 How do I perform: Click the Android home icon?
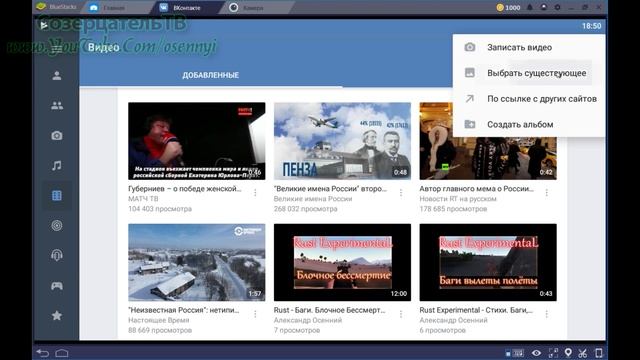(62, 353)
